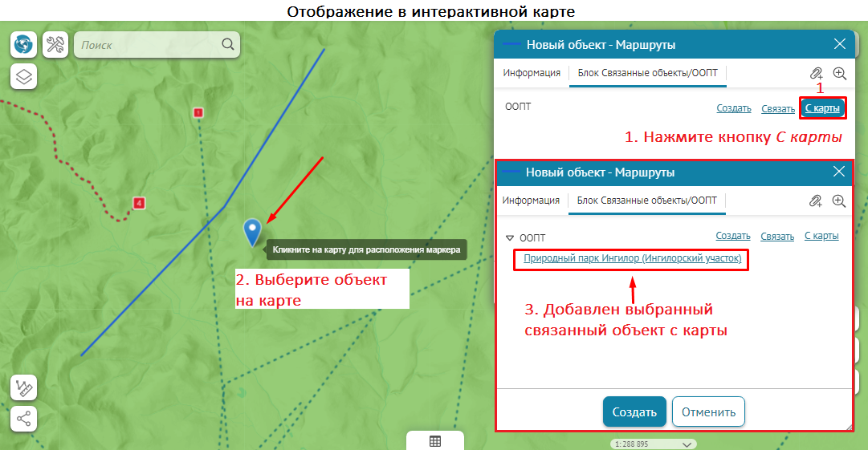Open the map scale 1:288 895 dropdown
Viewport: 868px width, 450px height.
[x=686, y=444]
